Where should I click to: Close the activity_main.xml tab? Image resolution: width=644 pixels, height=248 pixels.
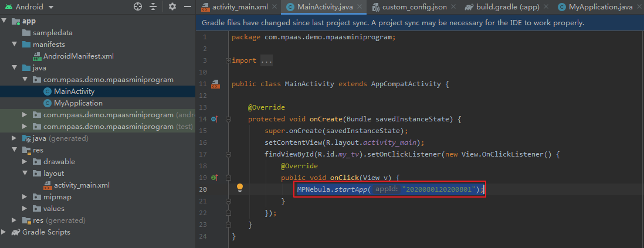click(274, 7)
